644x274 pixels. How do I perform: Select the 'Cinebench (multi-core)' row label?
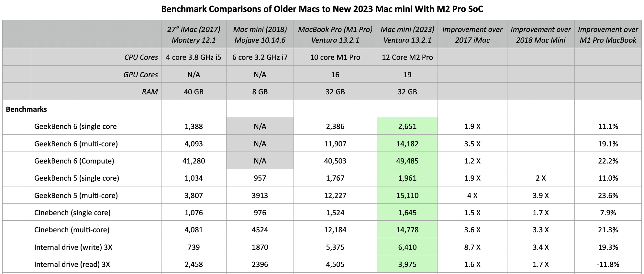[72, 230]
